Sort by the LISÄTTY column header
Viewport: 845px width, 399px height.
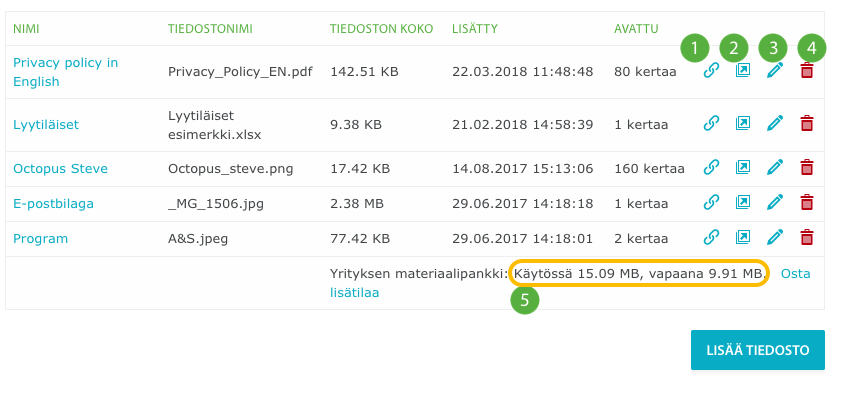click(x=475, y=29)
